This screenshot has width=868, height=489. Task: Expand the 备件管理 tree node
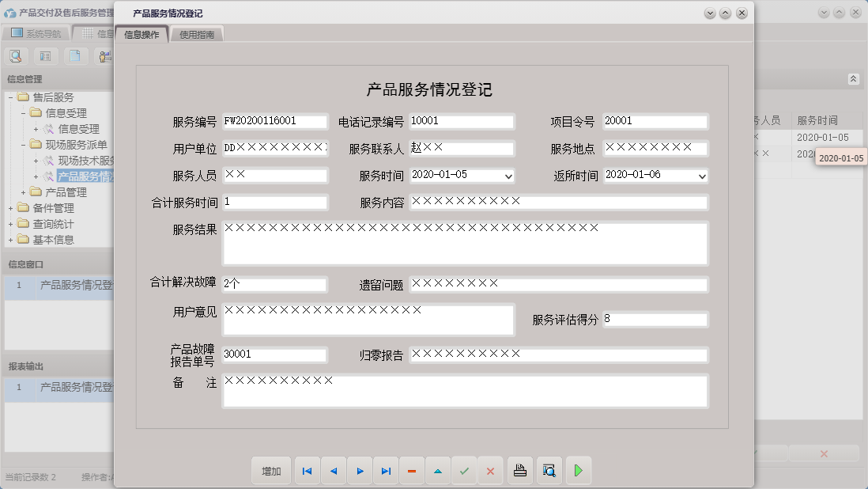click(11, 209)
